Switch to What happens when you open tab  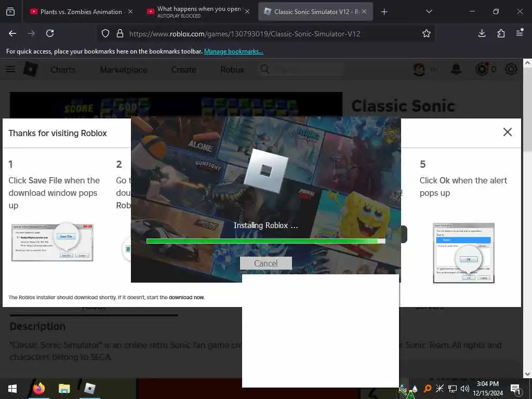(199, 11)
